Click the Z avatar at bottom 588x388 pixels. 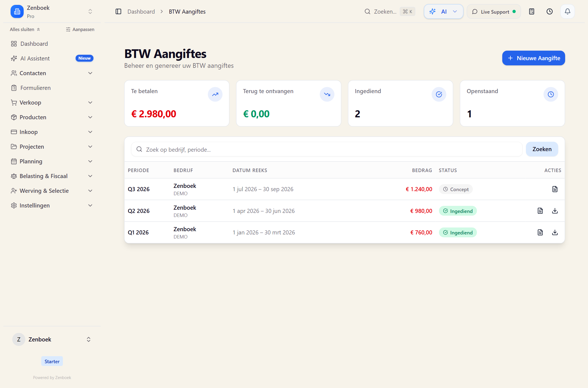coord(19,339)
